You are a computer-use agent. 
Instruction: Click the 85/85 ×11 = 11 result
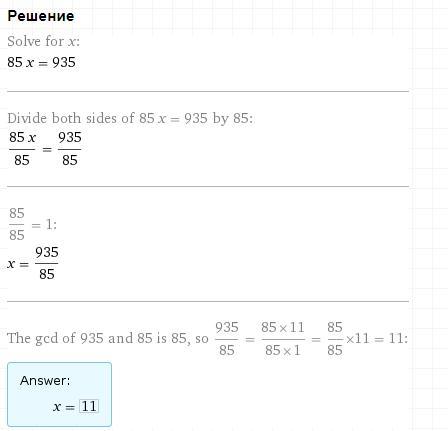pos(367,339)
